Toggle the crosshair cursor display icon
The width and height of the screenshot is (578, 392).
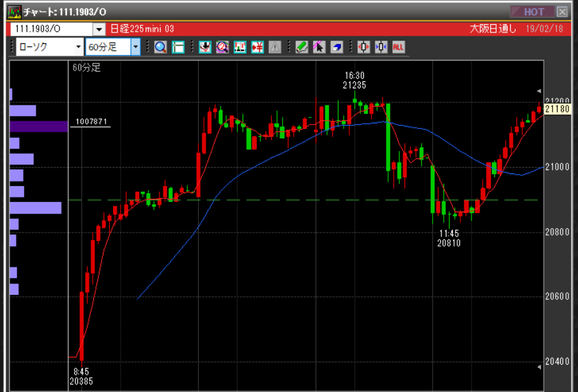(x=178, y=47)
